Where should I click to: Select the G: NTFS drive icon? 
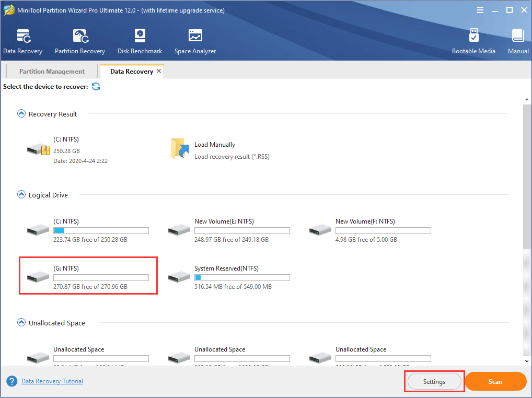38,277
